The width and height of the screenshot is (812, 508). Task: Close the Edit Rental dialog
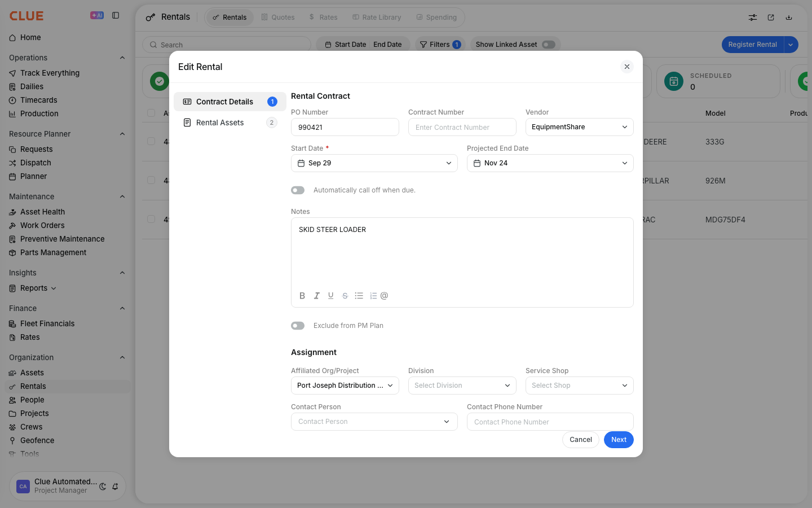(627, 67)
